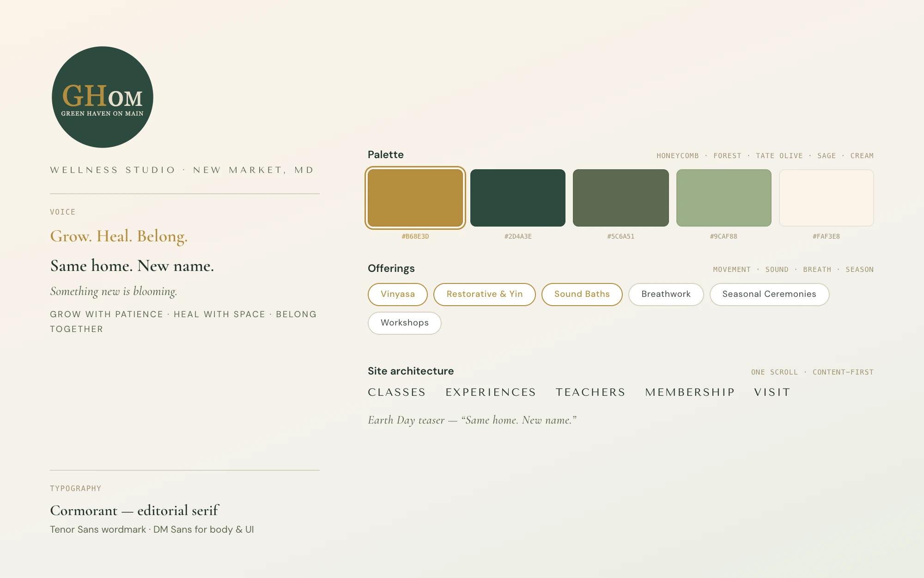This screenshot has height=578, width=924.
Task: Select the Honeycomb #B68E3D color swatch
Action: [x=415, y=198]
